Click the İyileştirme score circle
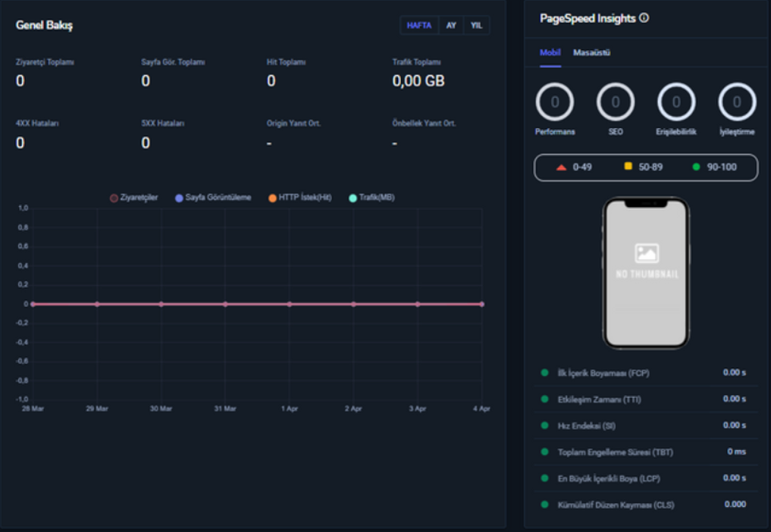This screenshot has width=771, height=532. pos(737,102)
